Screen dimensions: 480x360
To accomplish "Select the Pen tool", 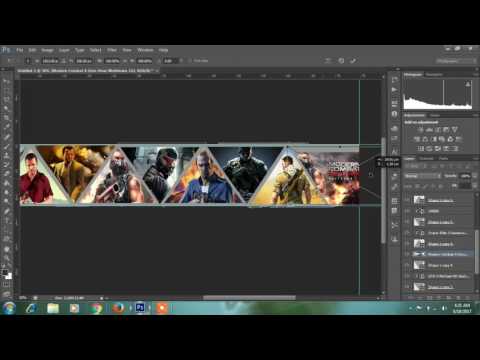I will point(7,211).
